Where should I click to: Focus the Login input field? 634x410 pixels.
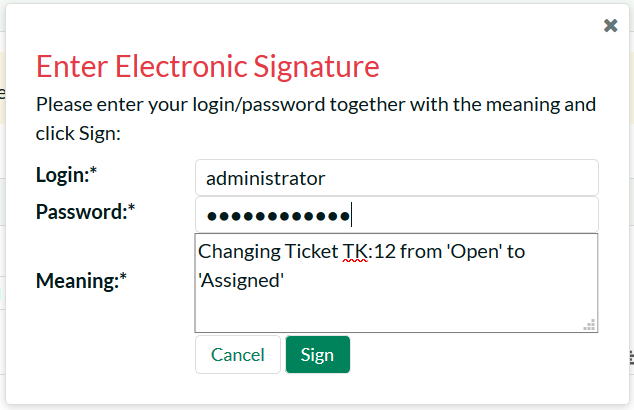[x=396, y=178]
